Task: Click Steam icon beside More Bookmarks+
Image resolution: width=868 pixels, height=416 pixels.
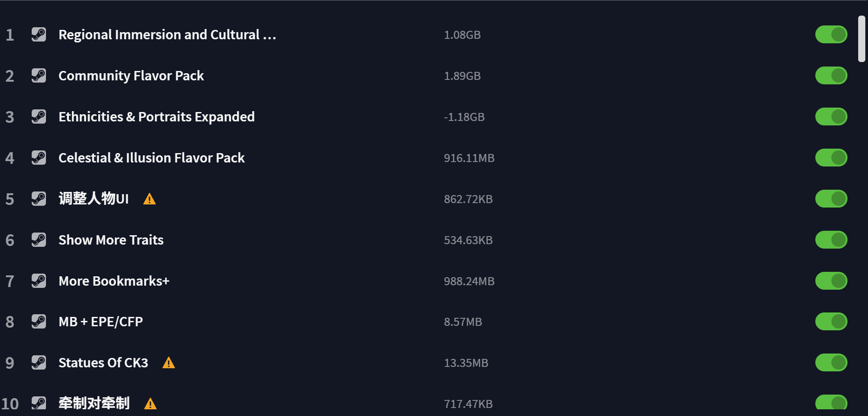Action: point(39,281)
